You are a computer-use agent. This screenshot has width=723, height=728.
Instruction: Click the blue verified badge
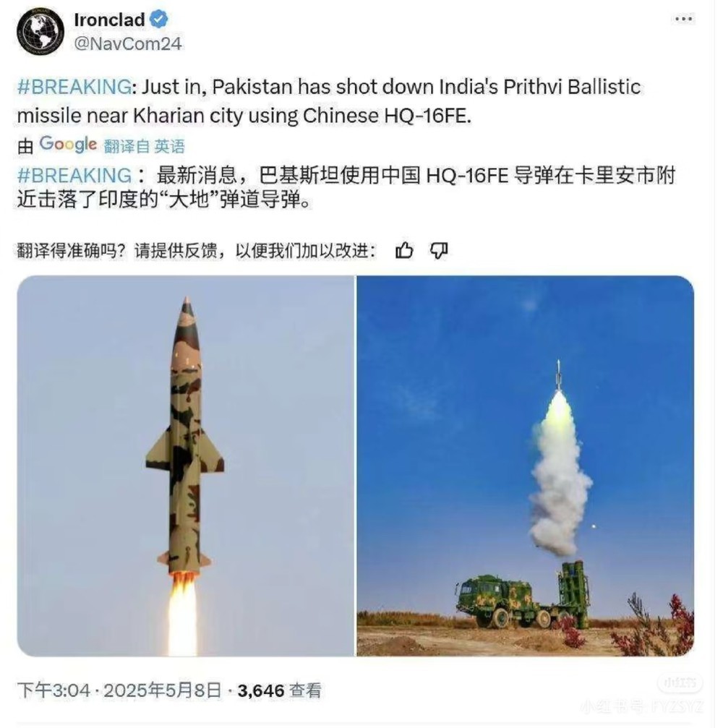(x=159, y=20)
